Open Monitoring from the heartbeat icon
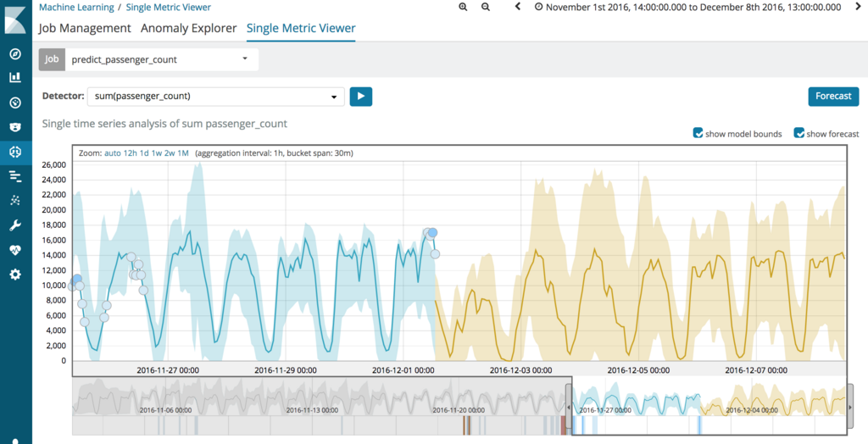868x444 pixels. tap(15, 250)
